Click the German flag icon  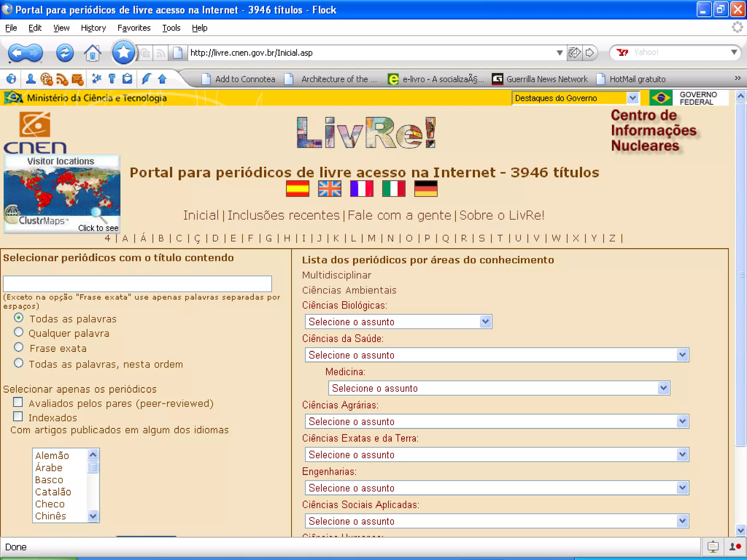pos(426,188)
